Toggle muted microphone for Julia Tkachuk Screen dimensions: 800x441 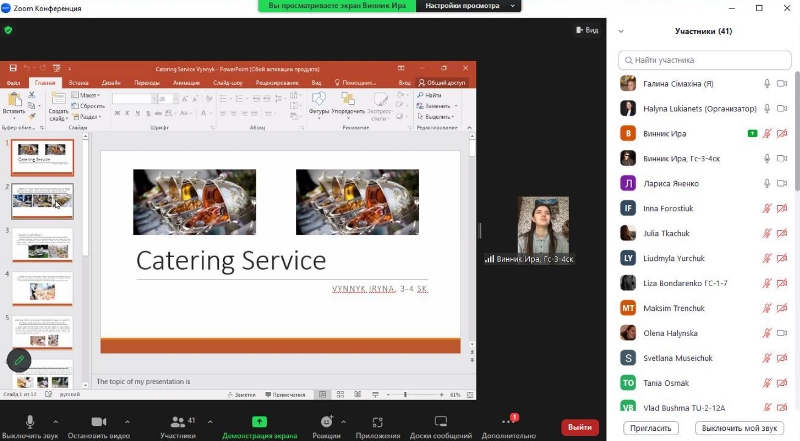pos(767,233)
